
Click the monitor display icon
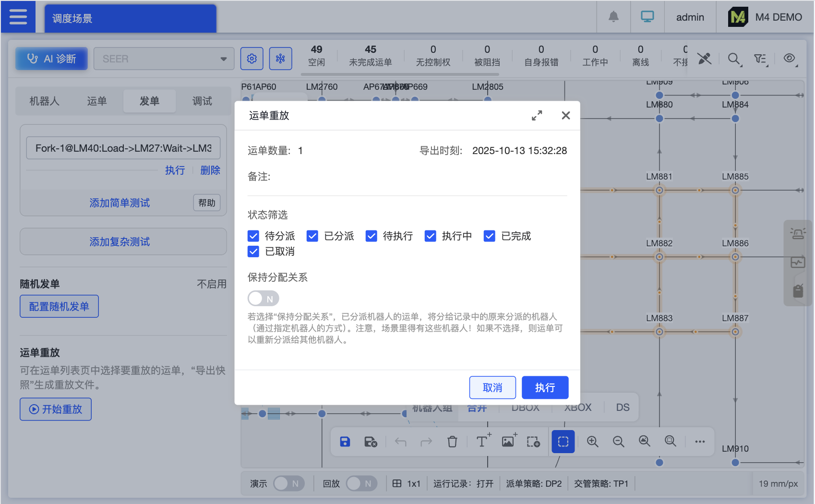point(647,17)
